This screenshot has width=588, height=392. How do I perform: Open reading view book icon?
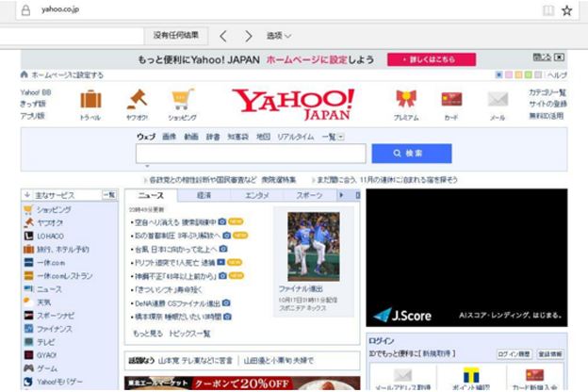point(548,10)
